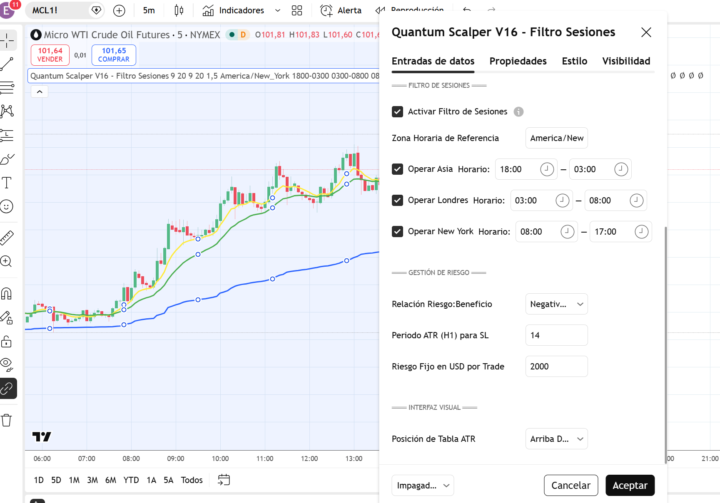Open the emoji icons tool
This screenshot has width=720, height=503.
pyautogui.click(x=7, y=207)
